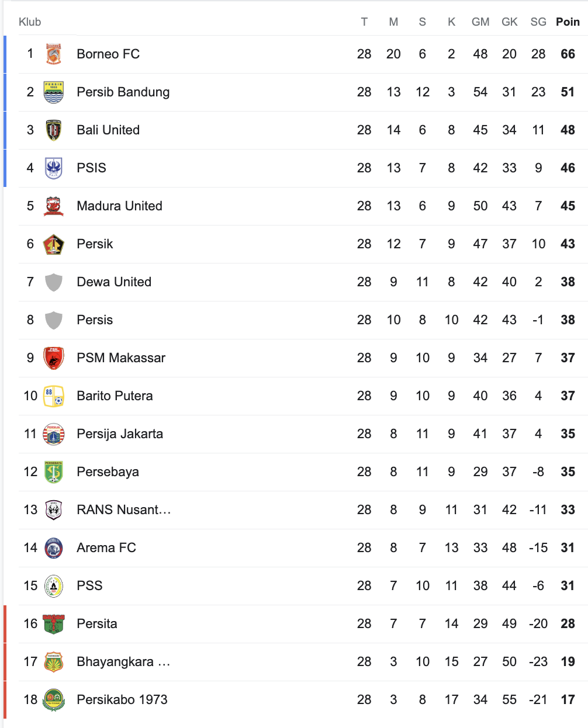Click the Persija Jakarta logo
This screenshot has height=728, width=588.
coord(54,434)
